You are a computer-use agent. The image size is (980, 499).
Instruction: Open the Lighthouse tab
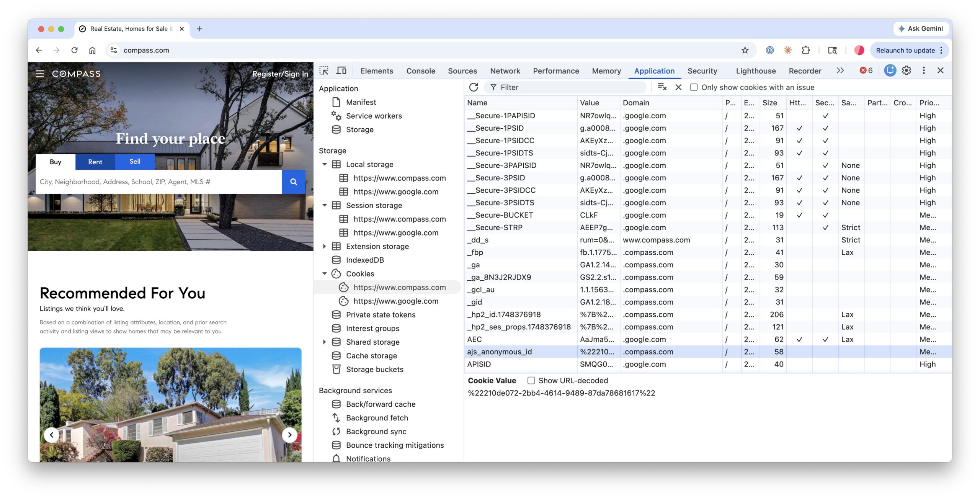coord(756,71)
